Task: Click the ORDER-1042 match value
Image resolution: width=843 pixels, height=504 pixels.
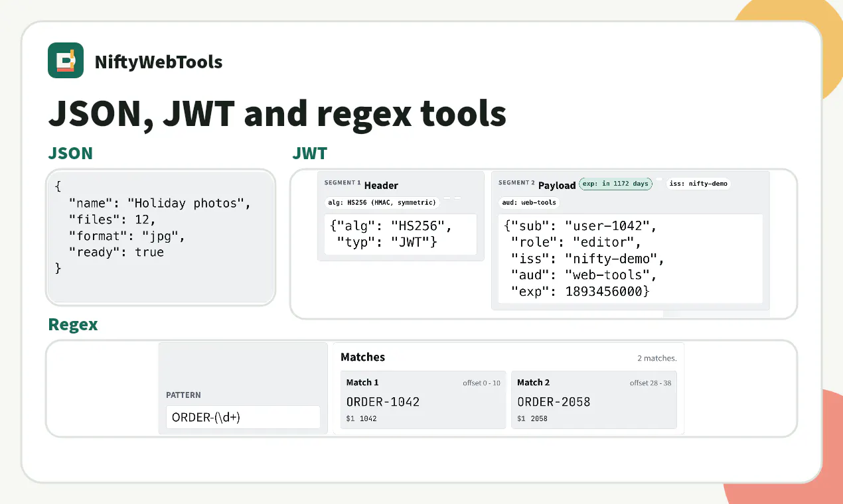Action: click(x=383, y=402)
